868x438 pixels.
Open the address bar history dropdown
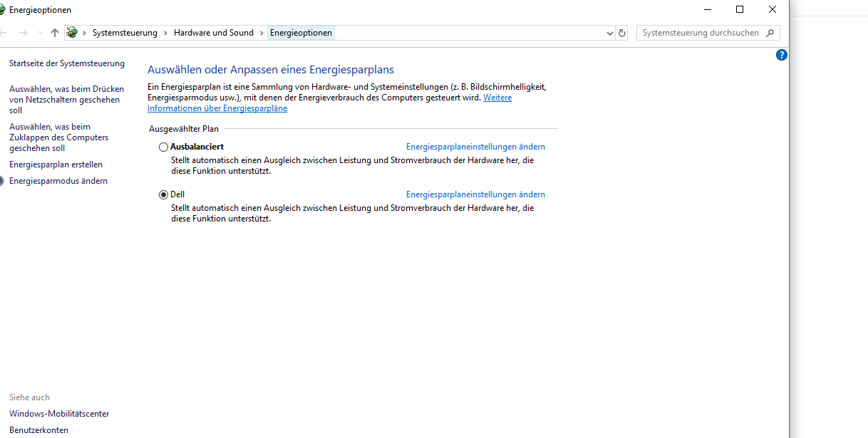[x=610, y=33]
